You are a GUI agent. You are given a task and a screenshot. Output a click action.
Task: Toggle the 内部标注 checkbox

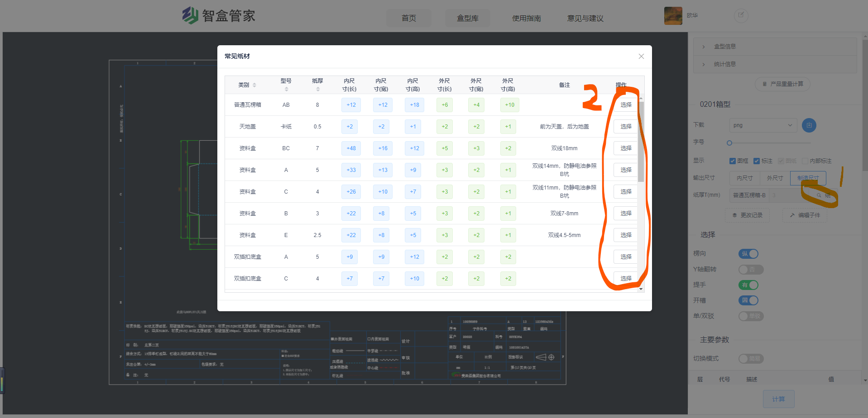[x=805, y=161]
